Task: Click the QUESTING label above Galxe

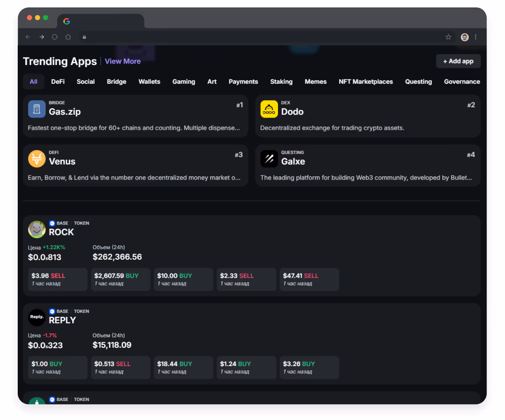Action: 292,152
